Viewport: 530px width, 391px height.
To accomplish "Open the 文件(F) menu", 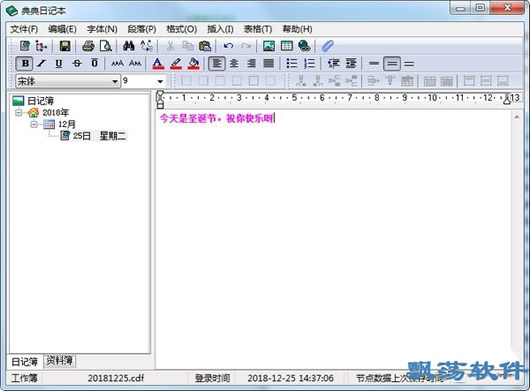I will pos(24,29).
